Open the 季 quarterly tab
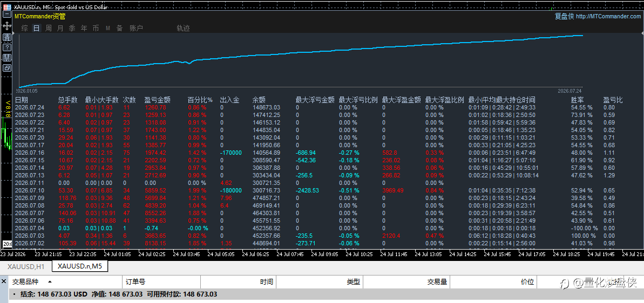The height and width of the screenshot is (303, 644). click(x=72, y=28)
